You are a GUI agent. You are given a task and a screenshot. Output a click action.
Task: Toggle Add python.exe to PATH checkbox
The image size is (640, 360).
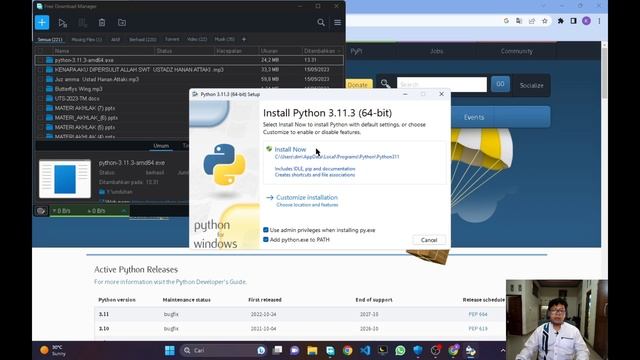[x=266, y=240]
